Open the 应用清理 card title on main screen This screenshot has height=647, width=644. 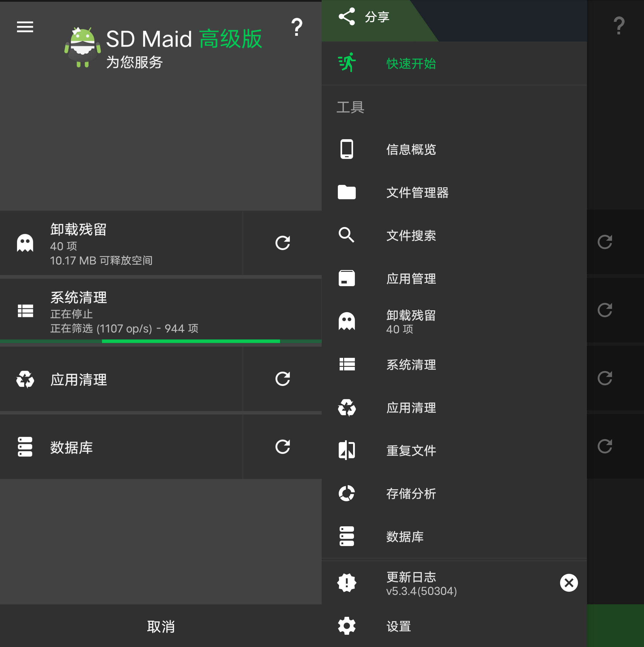click(79, 380)
